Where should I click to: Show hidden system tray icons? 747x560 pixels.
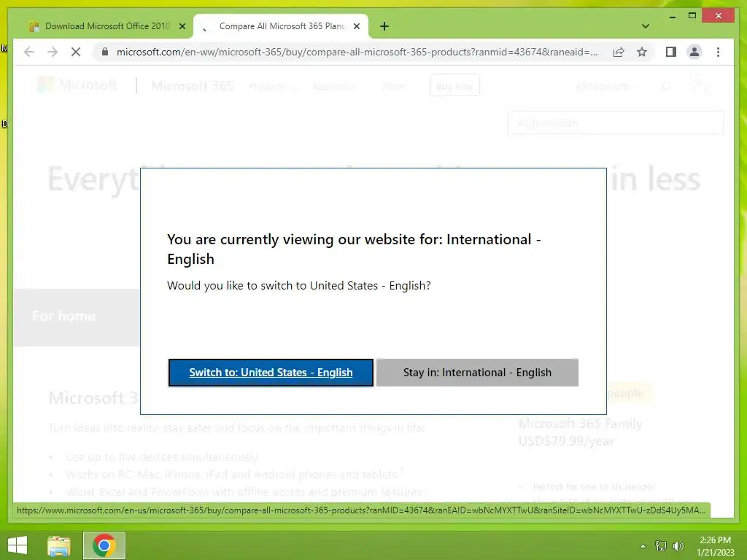643,546
